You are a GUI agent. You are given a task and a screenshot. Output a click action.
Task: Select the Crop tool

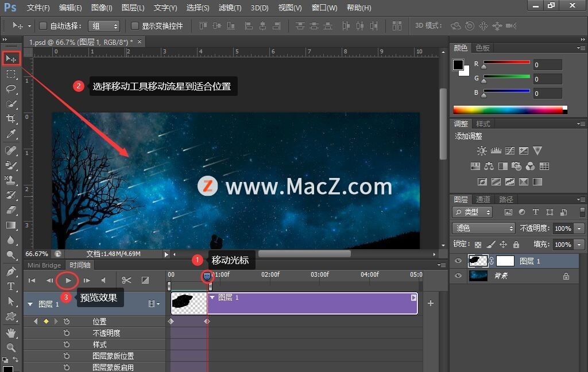tap(11, 119)
